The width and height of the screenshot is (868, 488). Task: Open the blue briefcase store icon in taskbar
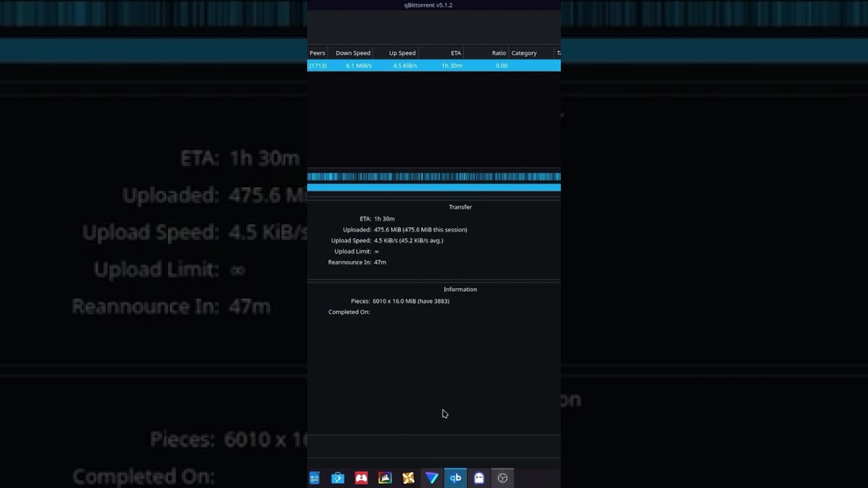point(338,478)
